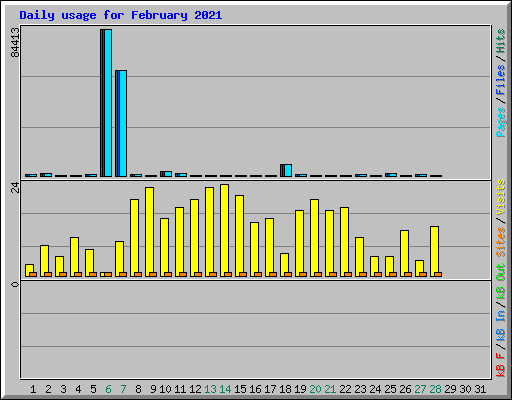Click day label 6 on the x-axis
512x400 pixels.
point(108,389)
